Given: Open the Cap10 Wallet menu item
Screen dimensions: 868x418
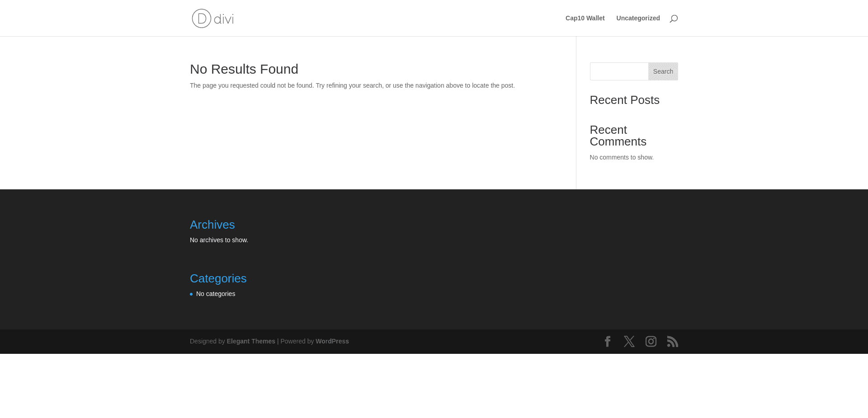Looking at the screenshot, I should point(585,18).
